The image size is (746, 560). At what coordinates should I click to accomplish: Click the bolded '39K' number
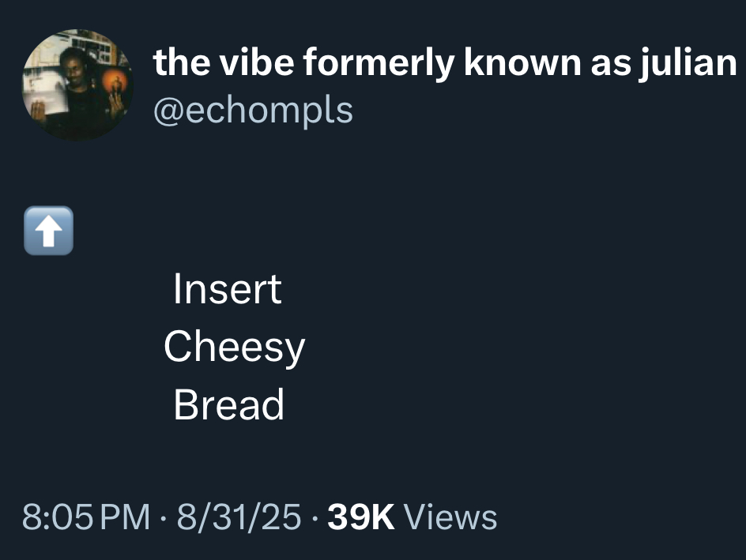pos(360,518)
